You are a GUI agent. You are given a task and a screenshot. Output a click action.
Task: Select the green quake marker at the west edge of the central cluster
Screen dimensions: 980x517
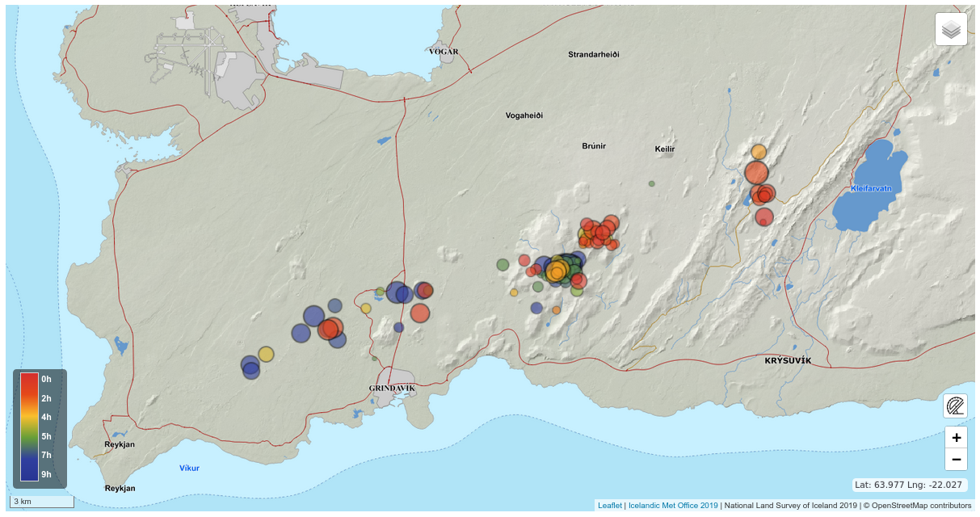point(503,264)
